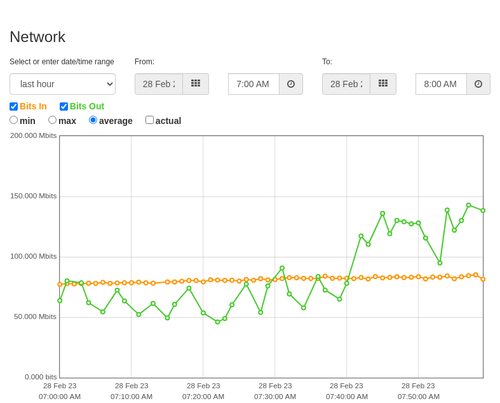The height and width of the screenshot is (403, 500).
Task: Click the last orange Bits In data point
Action: pyautogui.click(x=483, y=279)
